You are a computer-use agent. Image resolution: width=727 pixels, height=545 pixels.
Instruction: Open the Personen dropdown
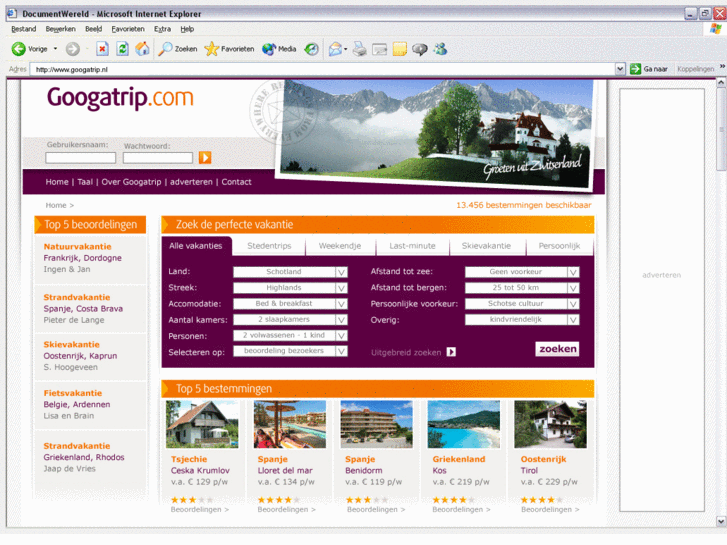pyautogui.click(x=290, y=335)
